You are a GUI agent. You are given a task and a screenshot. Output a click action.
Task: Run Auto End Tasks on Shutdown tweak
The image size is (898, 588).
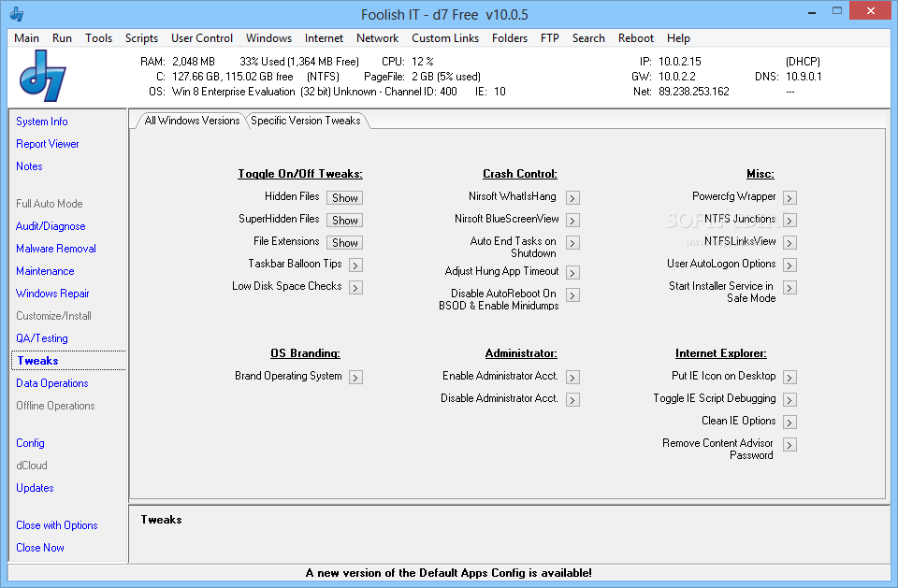(x=572, y=243)
